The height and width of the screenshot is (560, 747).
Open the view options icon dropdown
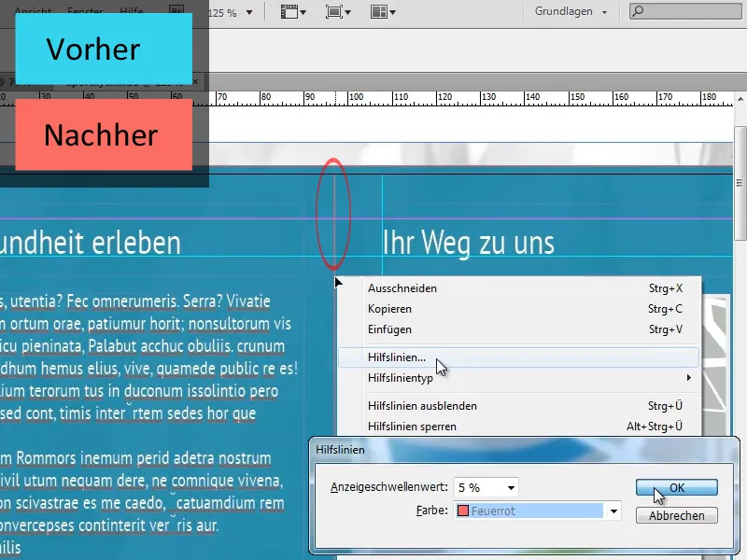[x=293, y=12]
